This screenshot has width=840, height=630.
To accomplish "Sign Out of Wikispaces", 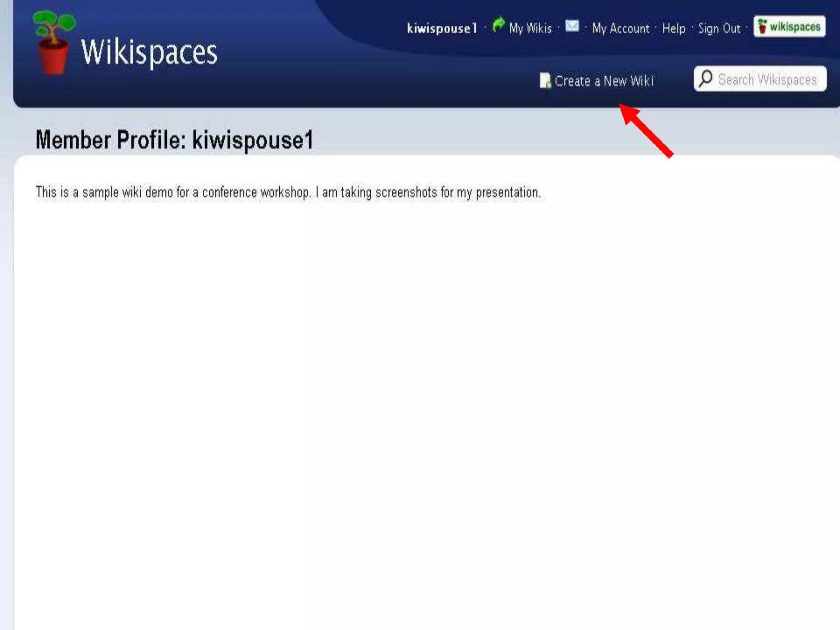I will (x=719, y=28).
